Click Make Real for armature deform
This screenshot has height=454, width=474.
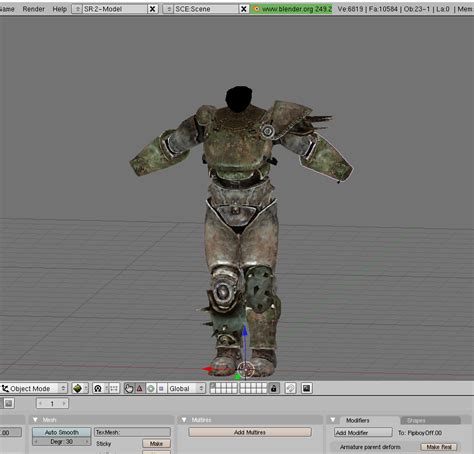(x=439, y=447)
